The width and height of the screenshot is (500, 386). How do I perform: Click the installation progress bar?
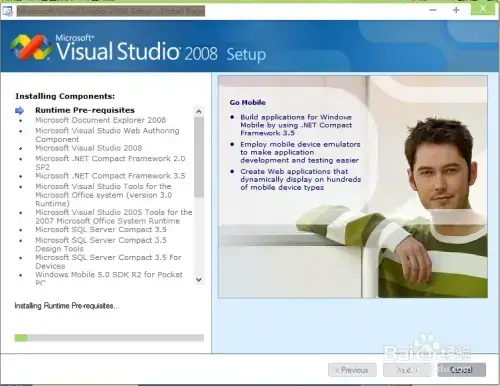click(109, 338)
